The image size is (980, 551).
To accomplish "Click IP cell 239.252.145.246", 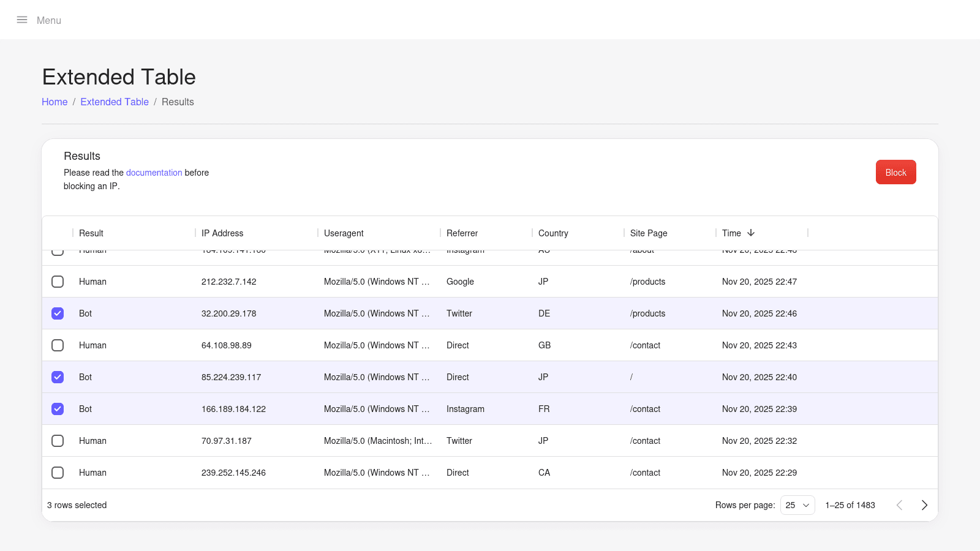I will click(234, 473).
